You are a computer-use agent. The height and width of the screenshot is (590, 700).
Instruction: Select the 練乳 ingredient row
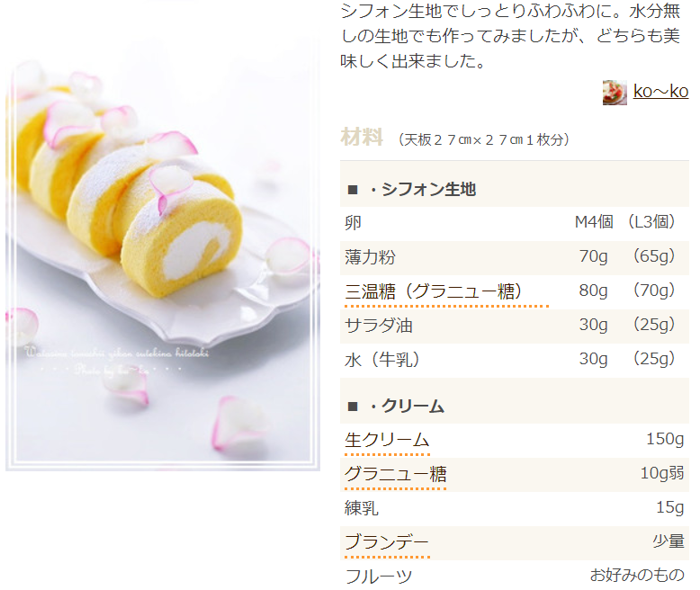(x=515, y=508)
